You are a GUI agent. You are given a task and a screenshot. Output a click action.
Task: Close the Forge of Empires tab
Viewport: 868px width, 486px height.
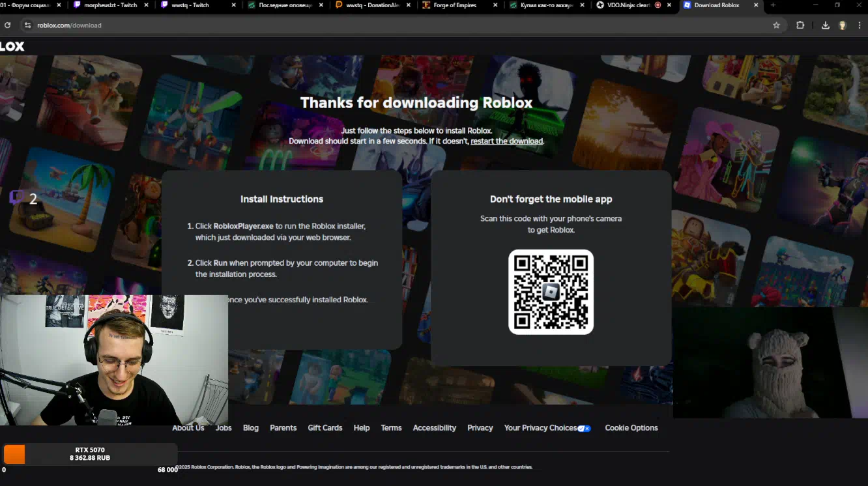pos(495,5)
